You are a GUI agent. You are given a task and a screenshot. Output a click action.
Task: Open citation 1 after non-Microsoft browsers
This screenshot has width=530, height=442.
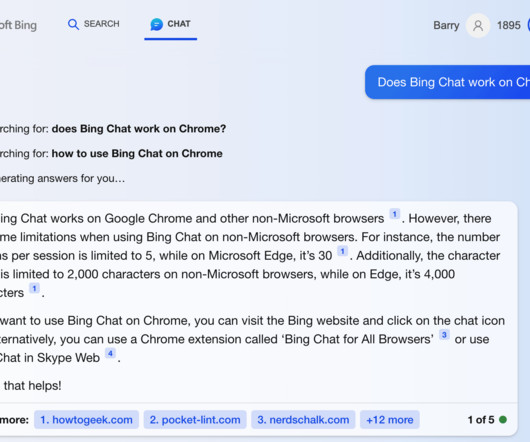pyautogui.click(x=394, y=214)
